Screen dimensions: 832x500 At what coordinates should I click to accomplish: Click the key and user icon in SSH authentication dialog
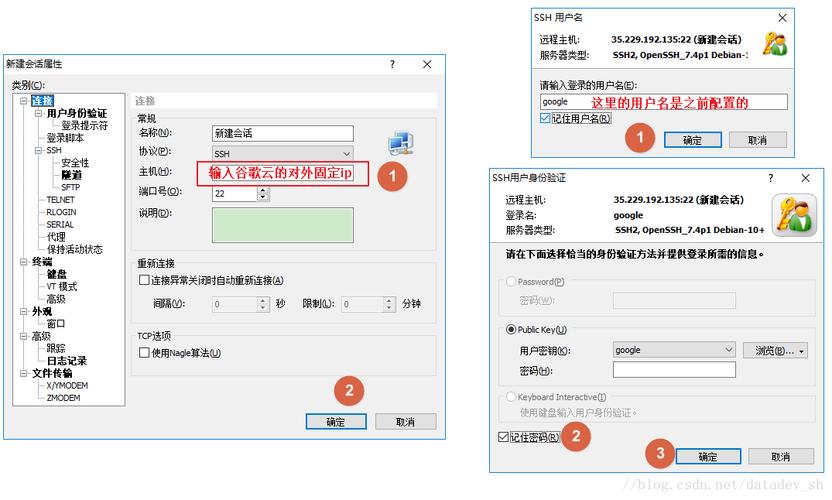794,214
